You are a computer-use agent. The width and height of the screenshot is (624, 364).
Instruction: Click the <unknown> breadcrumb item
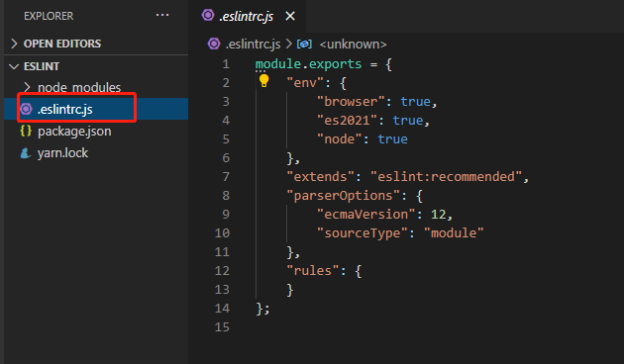tap(353, 45)
